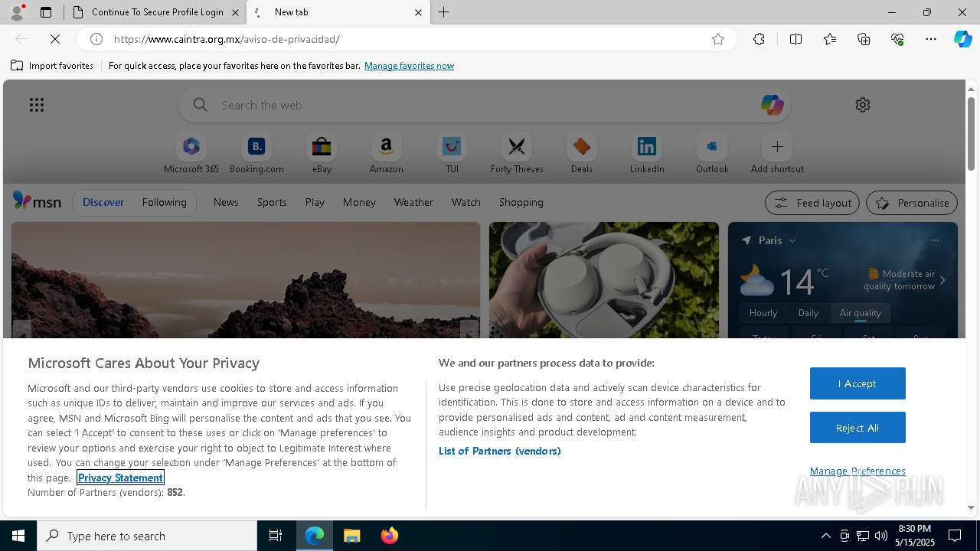
Task: Open the Forty Thieves shortcut
Action: pyautogui.click(x=517, y=154)
